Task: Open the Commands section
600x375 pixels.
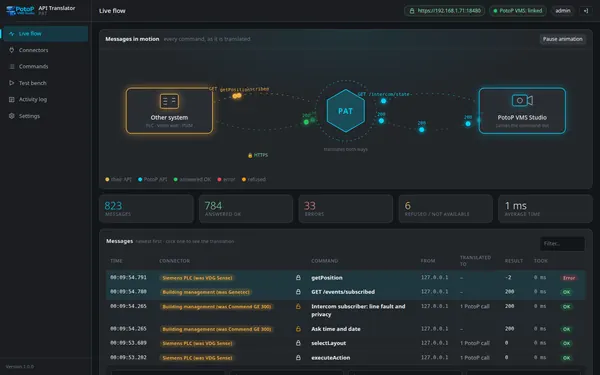Action: pos(46,67)
